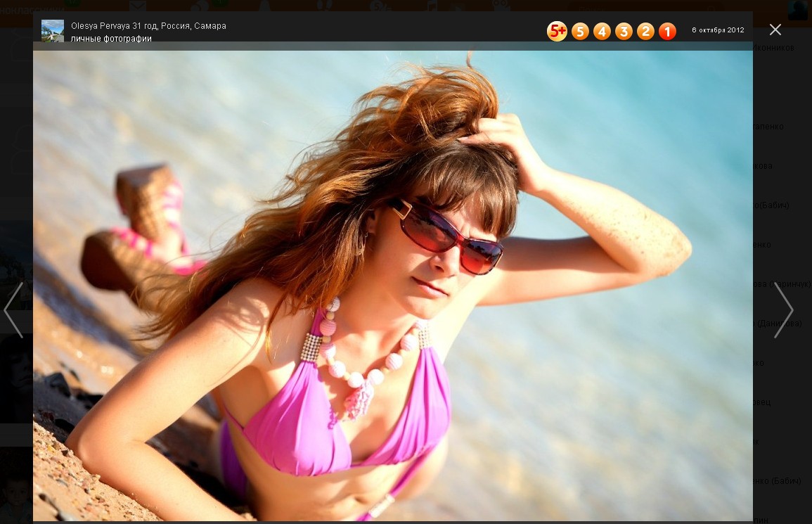
Task: Click the main beach photo
Action: [392, 281]
